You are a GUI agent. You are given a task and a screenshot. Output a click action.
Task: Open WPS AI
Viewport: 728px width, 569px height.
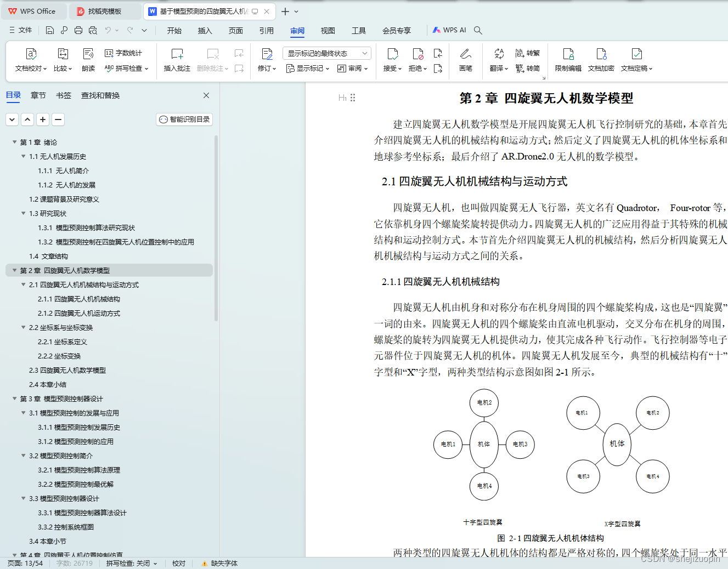[x=449, y=30]
